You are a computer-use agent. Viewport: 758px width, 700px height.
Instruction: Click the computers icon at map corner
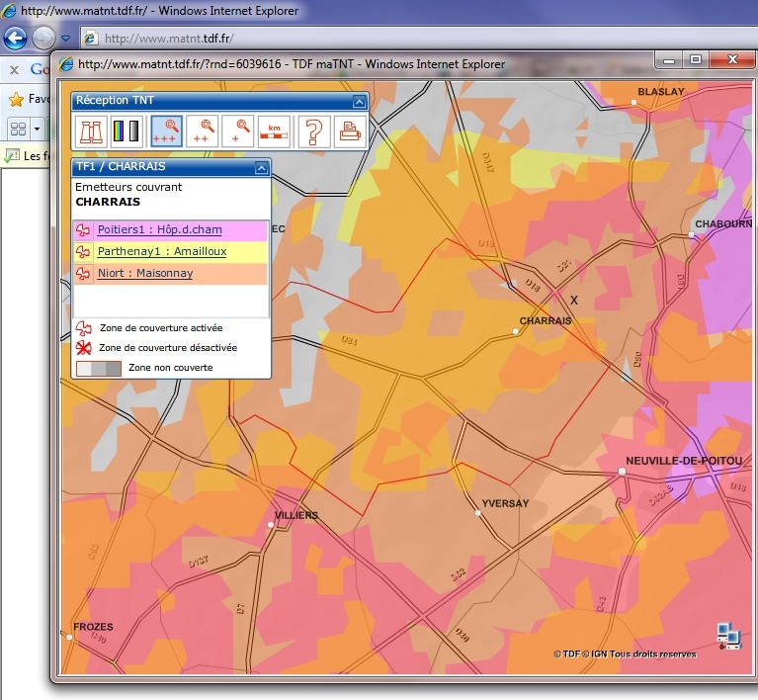[728, 636]
